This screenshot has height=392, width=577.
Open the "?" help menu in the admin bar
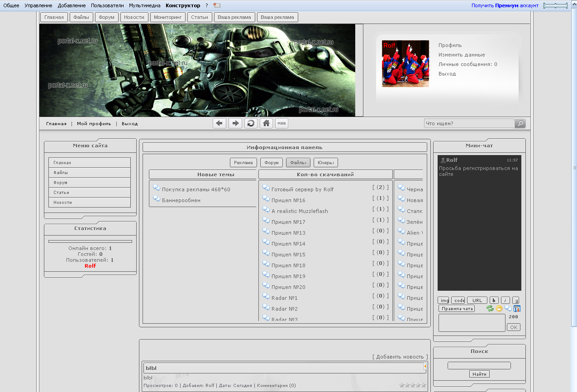207,5
